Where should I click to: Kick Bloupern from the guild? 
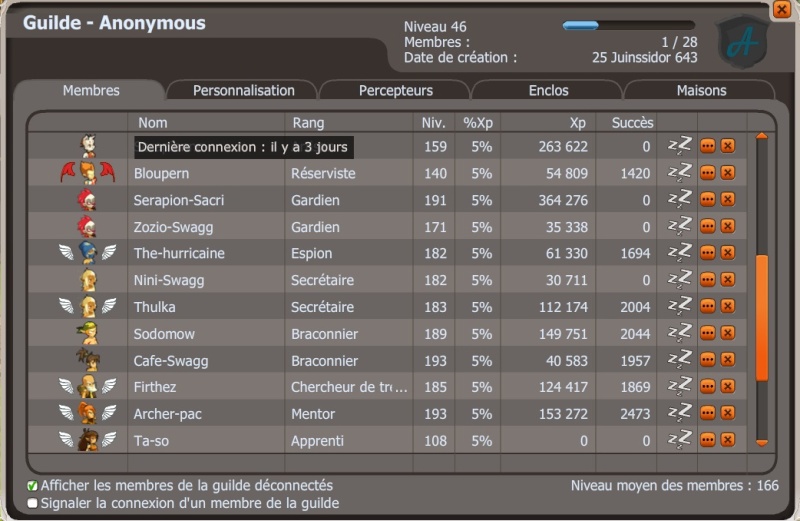[x=728, y=172]
